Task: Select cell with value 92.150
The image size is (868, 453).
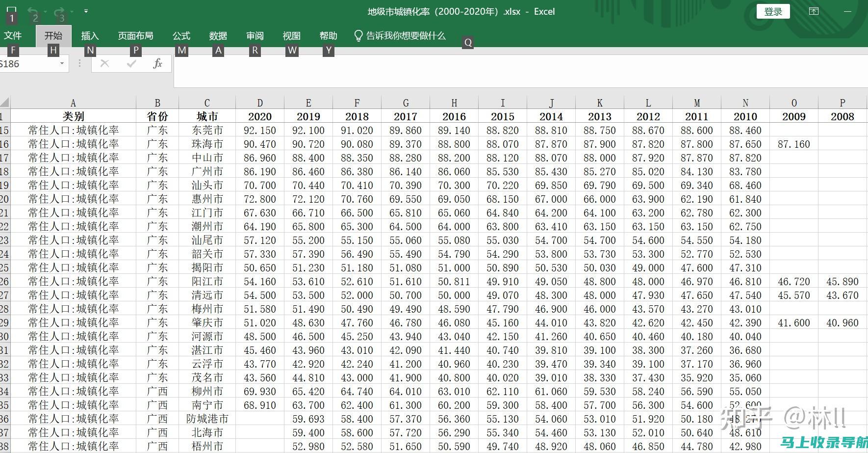Action: point(260,130)
